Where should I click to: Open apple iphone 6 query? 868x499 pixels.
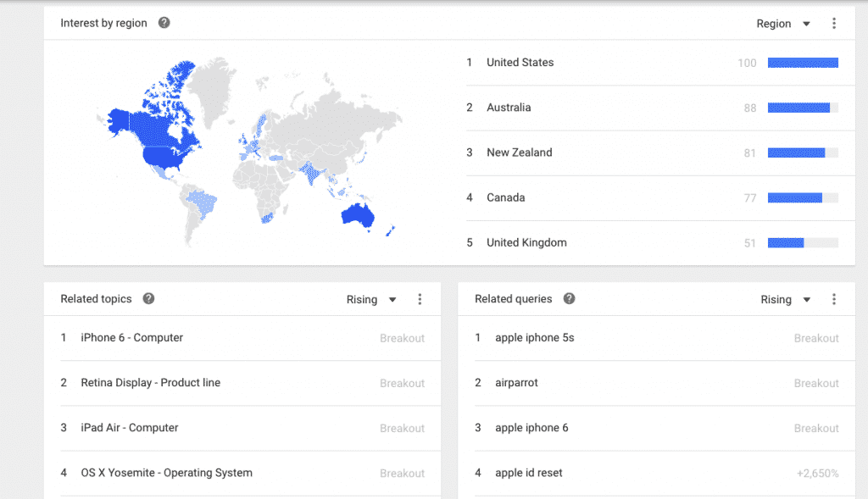click(x=531, y=428)
